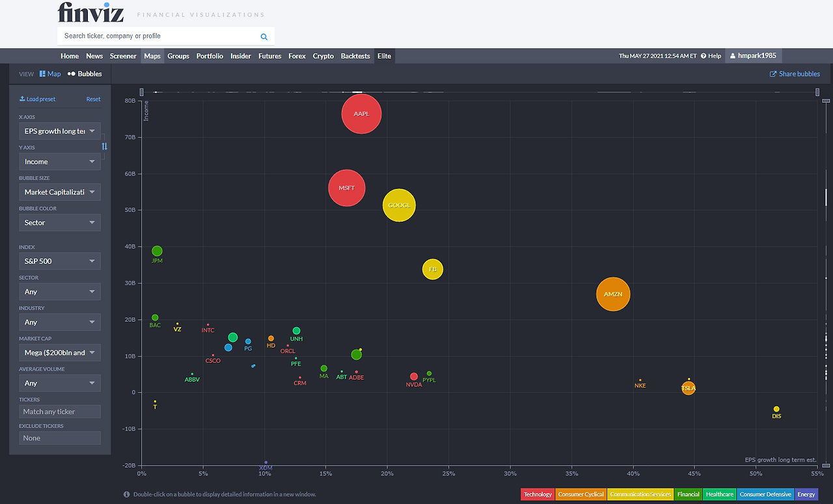The height and width of the screenshot is (504, 833).
Task: Click the Load preset upload icon
Action: 22,99
